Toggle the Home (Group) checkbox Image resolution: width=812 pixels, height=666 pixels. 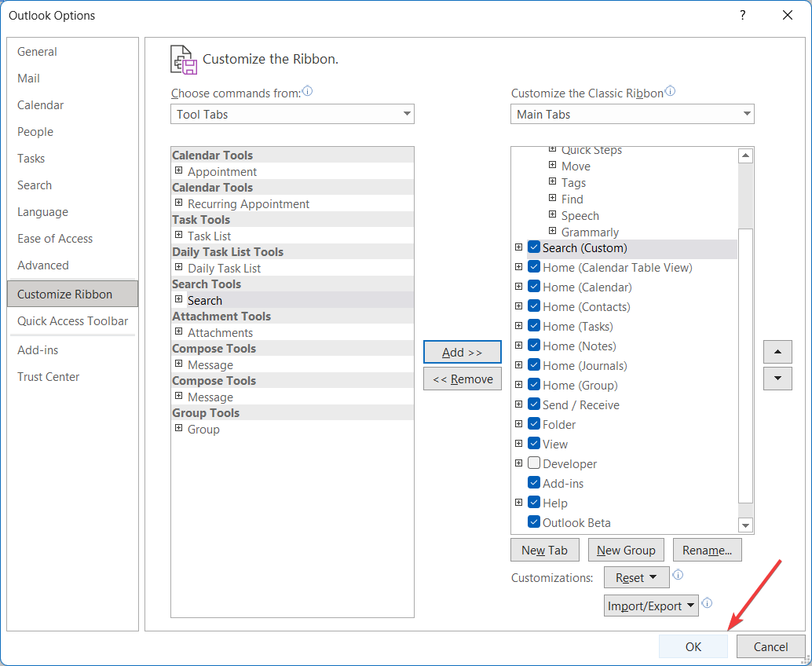534,385
